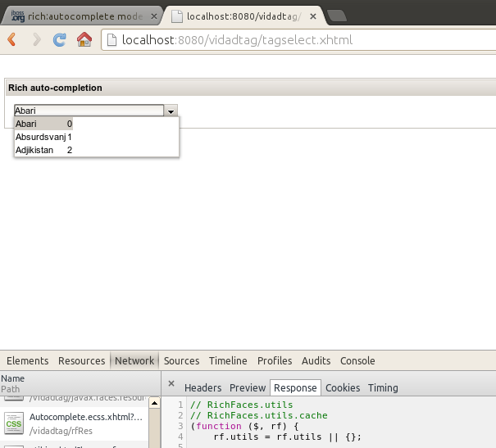
Task: Close the localhost:8080/vidadtag tab
Action: click(x=313, y=16)
